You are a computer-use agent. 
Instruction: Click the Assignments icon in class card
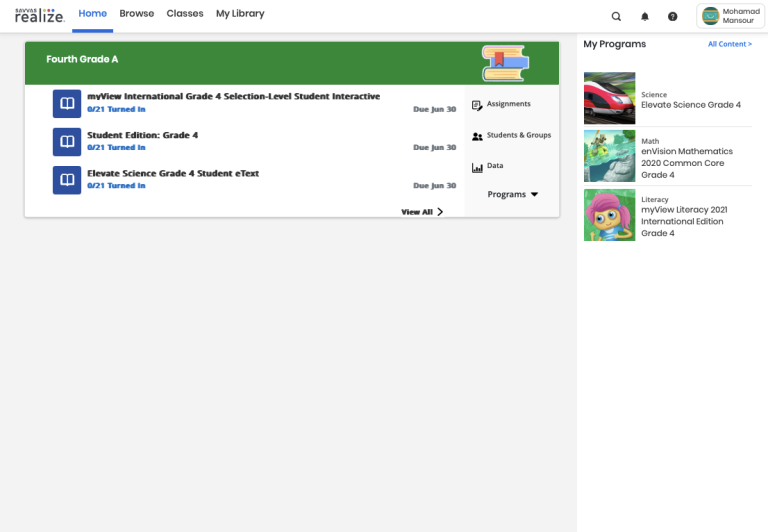tap(477, 105)
